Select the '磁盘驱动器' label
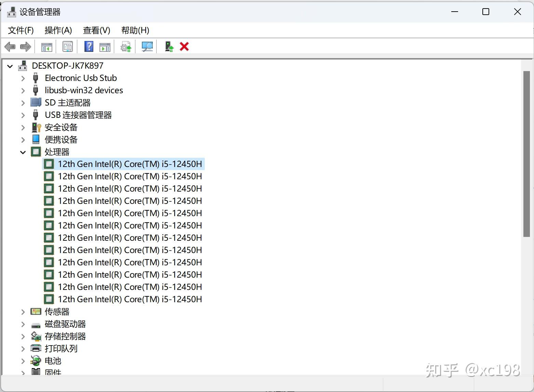The height and width of the screenshot is (392, 534). coord(65,324)
